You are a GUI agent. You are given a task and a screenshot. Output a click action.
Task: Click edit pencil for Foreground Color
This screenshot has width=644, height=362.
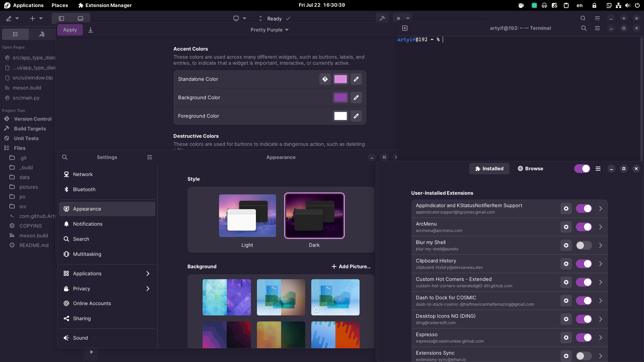tap(356, 116)
